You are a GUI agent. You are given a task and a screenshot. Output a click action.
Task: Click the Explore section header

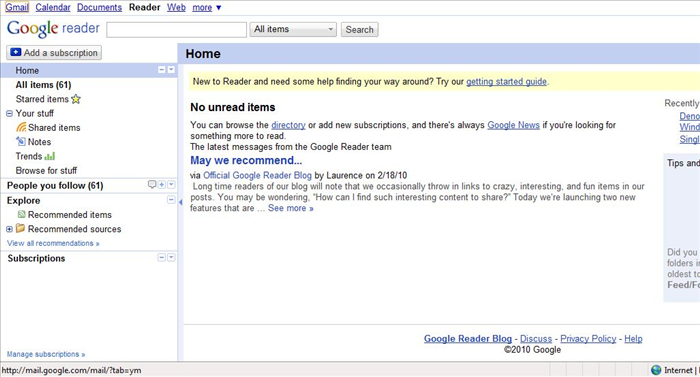tap(23, 200)
